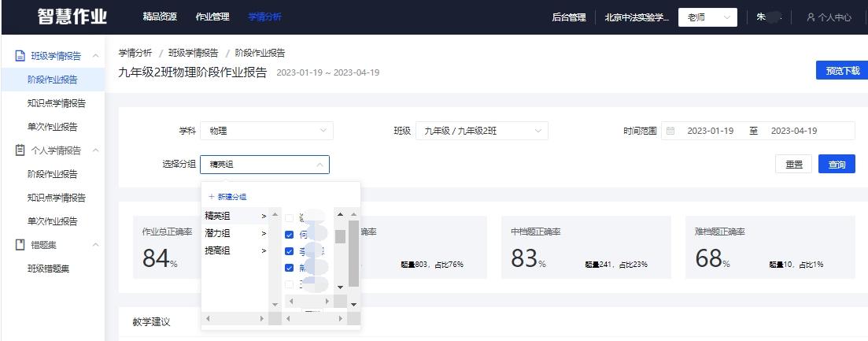Viewport: 868px width, 341px height.
Task: Open the 作业管理 top menu
Action: pyautogui.click(x=212, y=17)
